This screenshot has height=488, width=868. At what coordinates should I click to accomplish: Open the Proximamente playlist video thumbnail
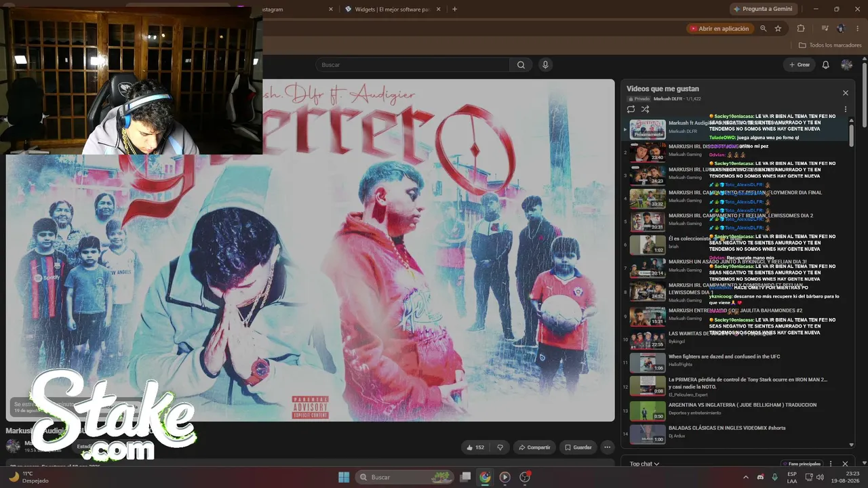click(648, 129)
